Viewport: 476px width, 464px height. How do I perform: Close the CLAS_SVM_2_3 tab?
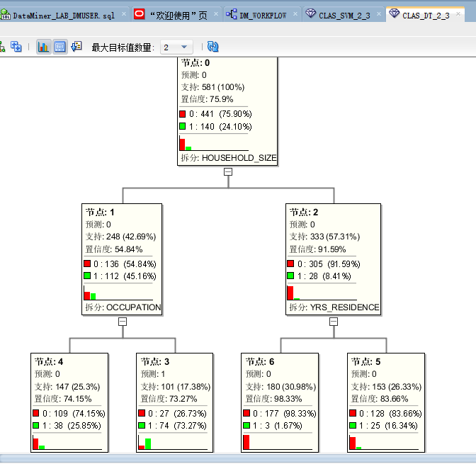pyautogui.click(x=379, y=14)
